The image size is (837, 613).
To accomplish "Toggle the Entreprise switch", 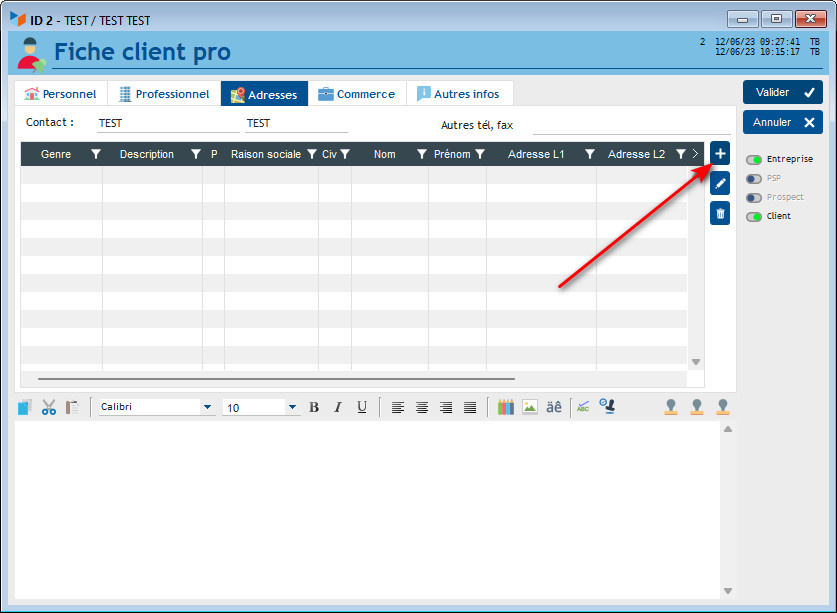I will 754,160.
